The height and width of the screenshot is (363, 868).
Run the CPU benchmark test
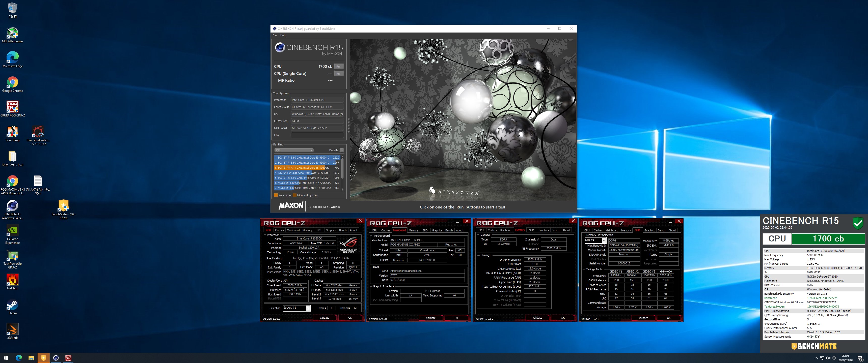tap(339, 66)
